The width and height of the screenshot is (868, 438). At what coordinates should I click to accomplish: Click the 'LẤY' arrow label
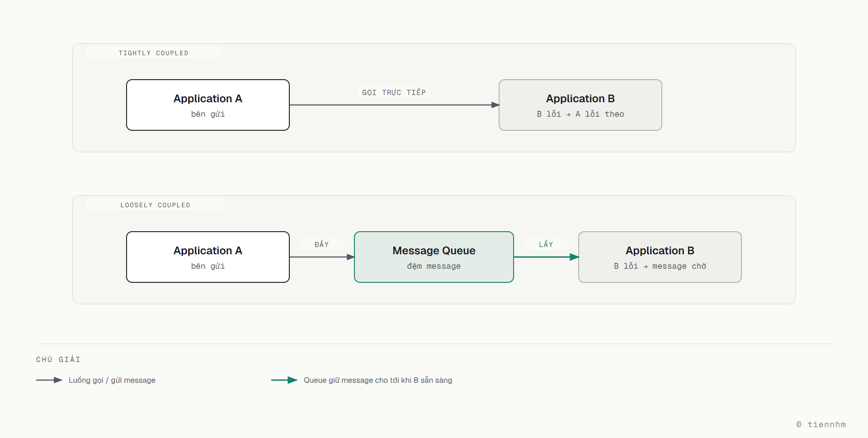click(546, 244)
